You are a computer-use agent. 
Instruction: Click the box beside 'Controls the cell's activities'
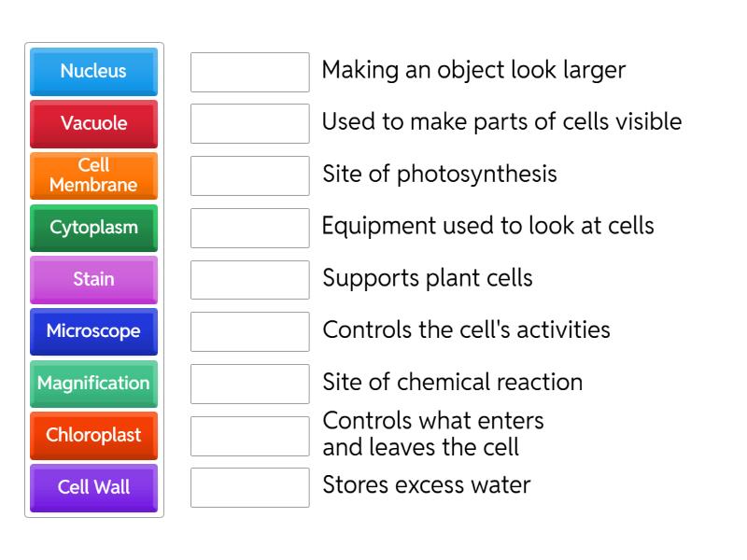pos(248,330)
